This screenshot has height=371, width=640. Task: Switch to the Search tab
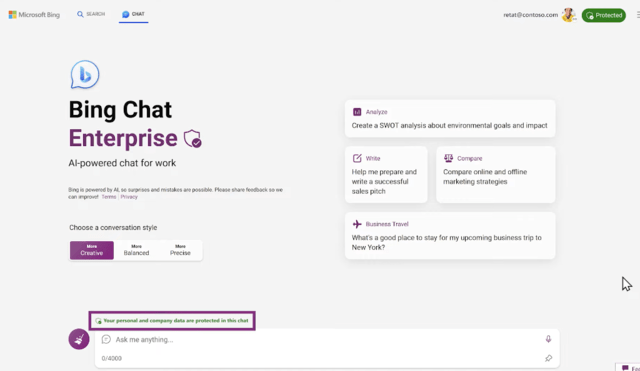[91, 14]
